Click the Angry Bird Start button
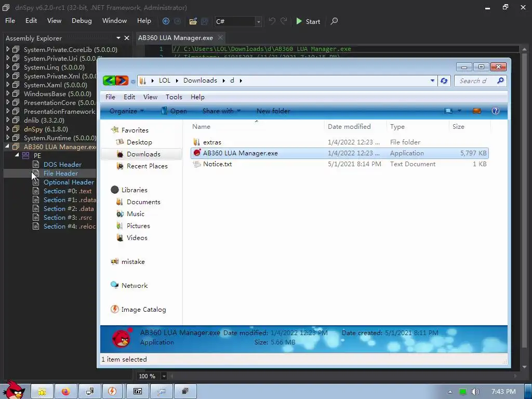Screen dimensions: 532x399 click(x=14, y=390)
